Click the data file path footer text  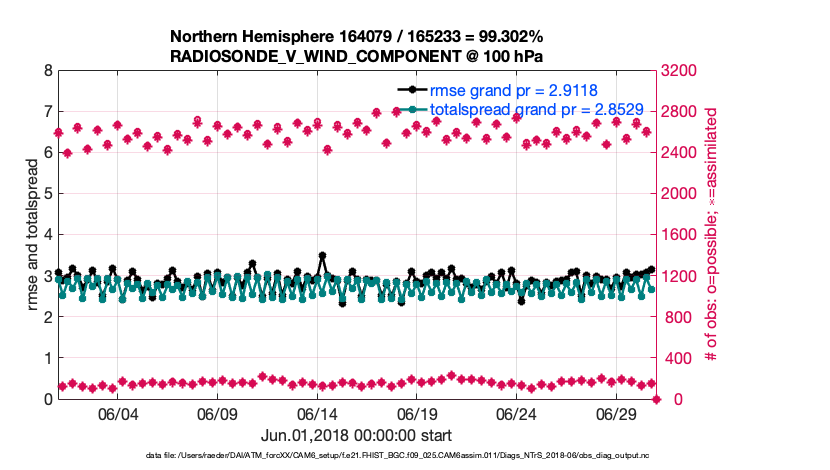(398, 455)
